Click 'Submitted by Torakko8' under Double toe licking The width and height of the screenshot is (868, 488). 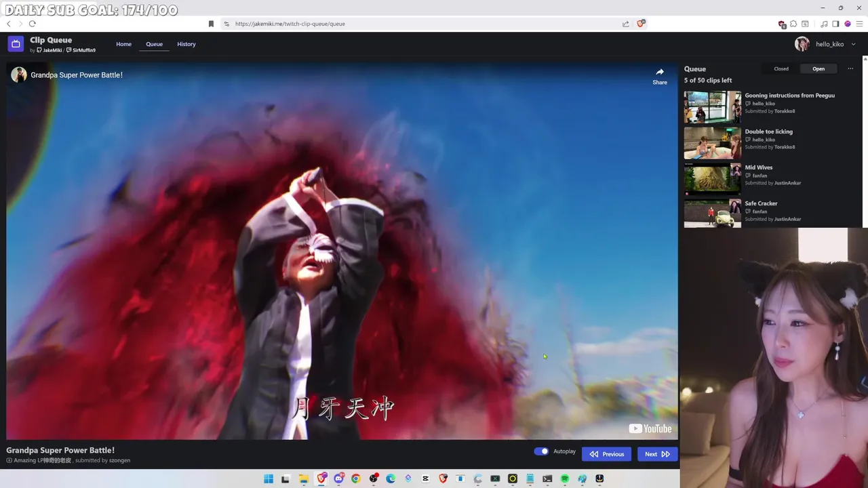[770, 147]
